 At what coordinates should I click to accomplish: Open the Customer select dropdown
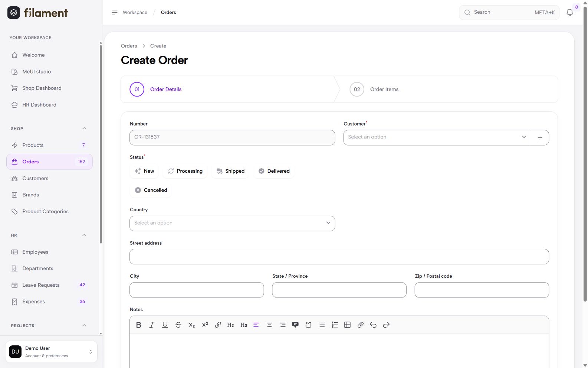tap(437, 137)
